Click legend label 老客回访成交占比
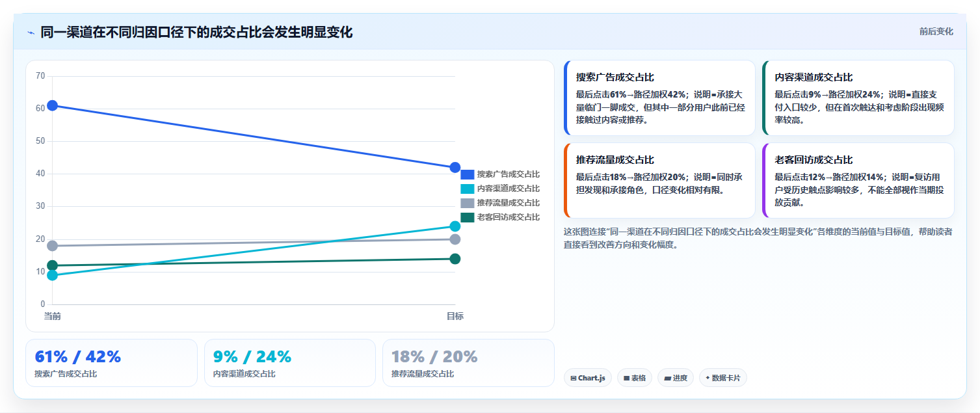 click(509, 217)
